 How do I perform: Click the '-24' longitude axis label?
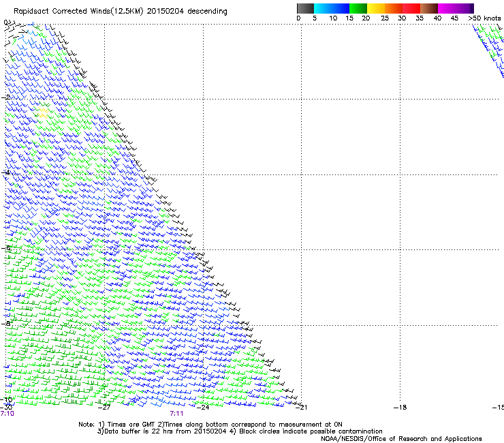[203, 408]
